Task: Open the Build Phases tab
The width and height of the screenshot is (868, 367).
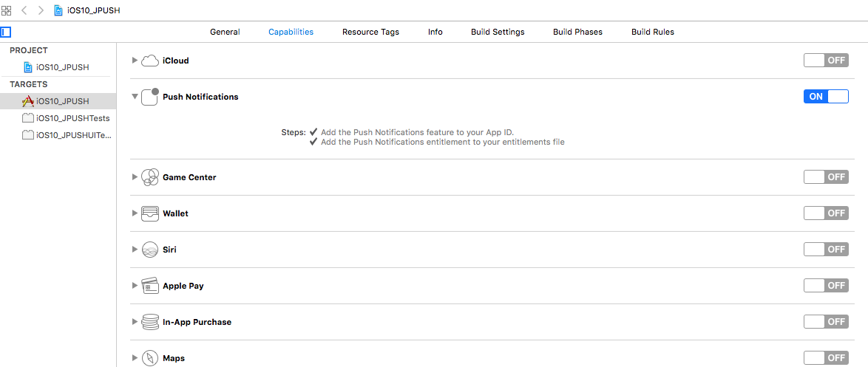Action: coord(577,32)
